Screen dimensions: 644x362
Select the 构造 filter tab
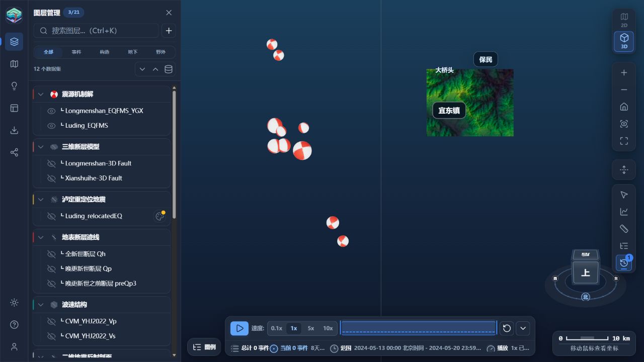coord(105,52)
